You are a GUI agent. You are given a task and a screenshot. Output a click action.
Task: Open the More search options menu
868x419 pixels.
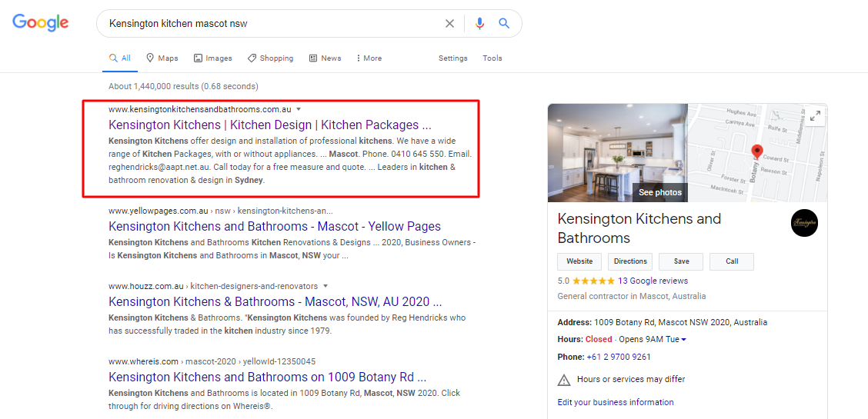click(x=369, y=58)
